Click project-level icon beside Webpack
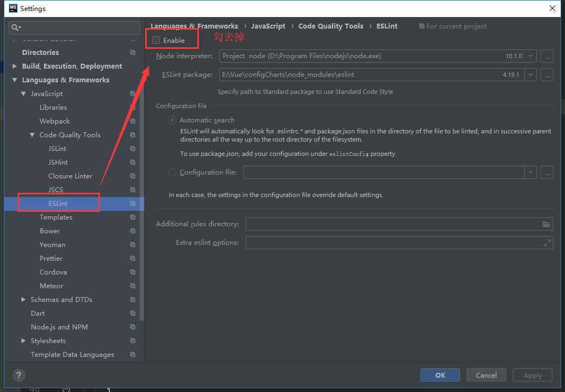Image resolution: width=565 pixels, height=392 pixels. point(132,121)
